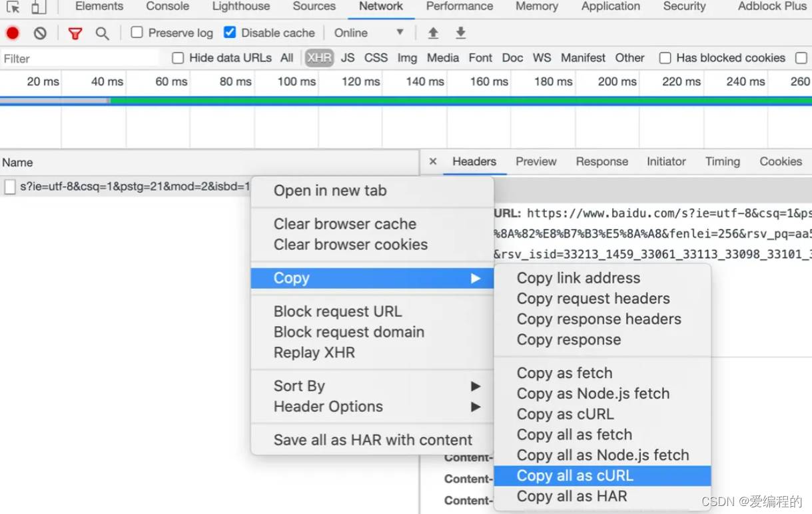812x514 pixels.
Task: Filter requests by Font type
Action: (x=480, y=58)
